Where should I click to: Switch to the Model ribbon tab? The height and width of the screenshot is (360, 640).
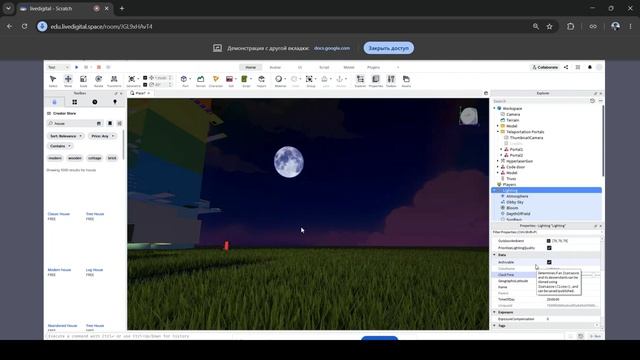point(349,67)
